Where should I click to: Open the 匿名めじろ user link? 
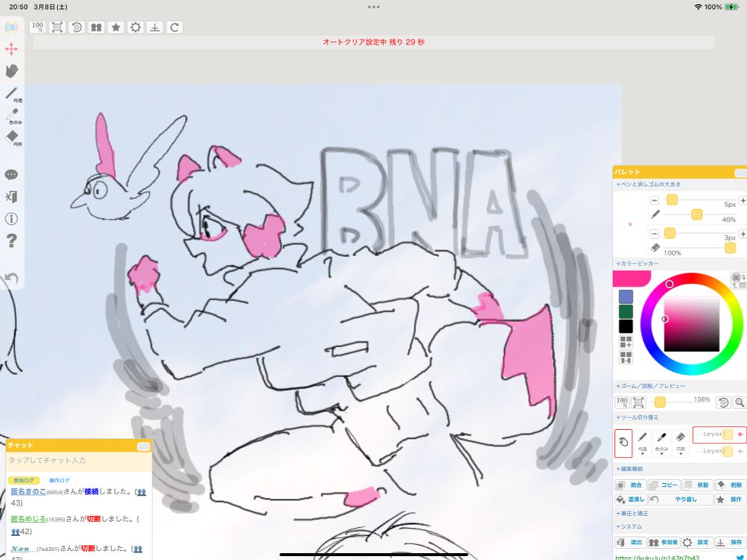[x=28, y=519]
